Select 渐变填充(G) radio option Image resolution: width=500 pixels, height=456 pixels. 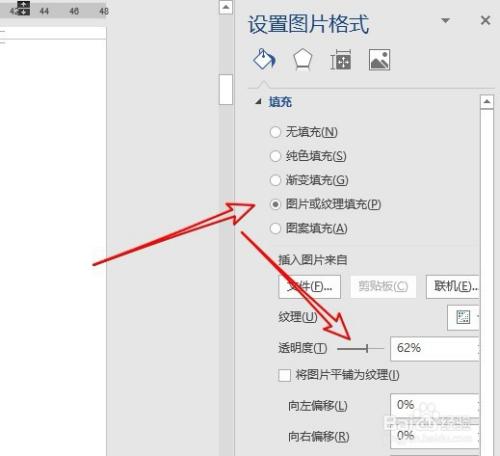pyautogui.click(x=275, y=180)
